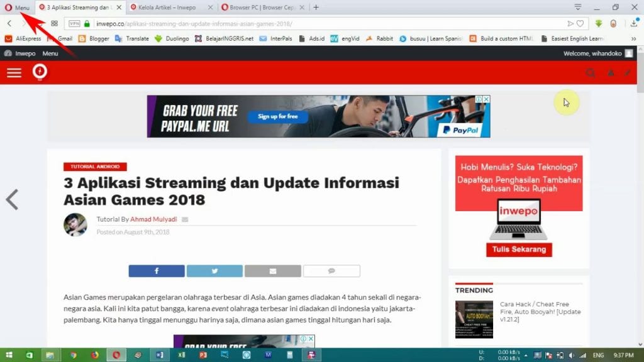Open the Speed Dial grid icon
Viewport: 644px width, 362px height.
coord(54,24)
